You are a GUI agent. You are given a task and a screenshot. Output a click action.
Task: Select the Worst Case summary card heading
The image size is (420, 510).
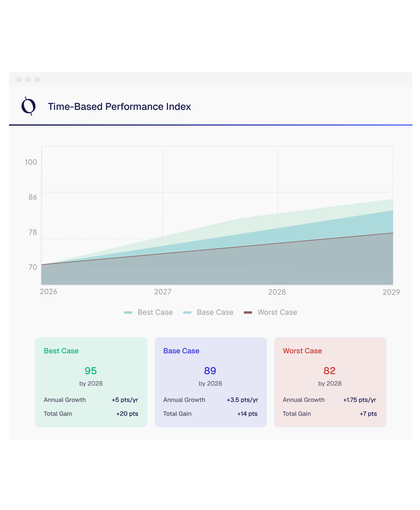(302, 351)
